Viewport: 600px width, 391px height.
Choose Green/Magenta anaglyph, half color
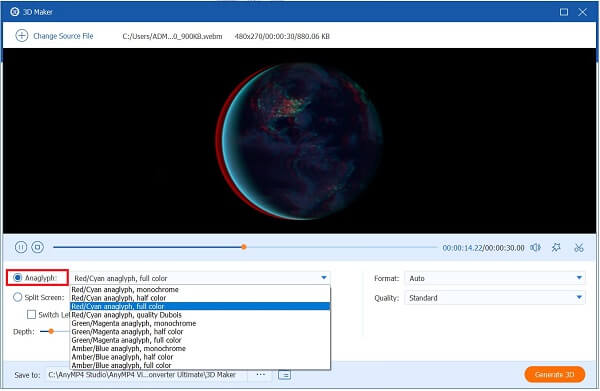[200, 332]
